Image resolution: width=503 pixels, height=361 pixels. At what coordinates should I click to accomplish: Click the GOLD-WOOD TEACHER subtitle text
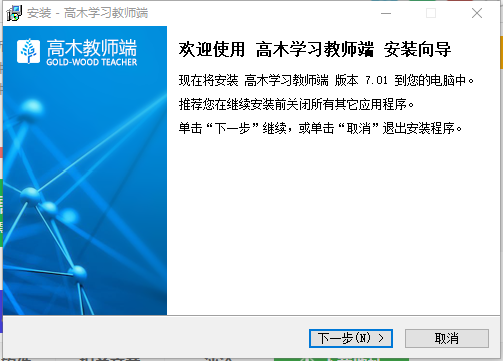(x=92, y=62)
